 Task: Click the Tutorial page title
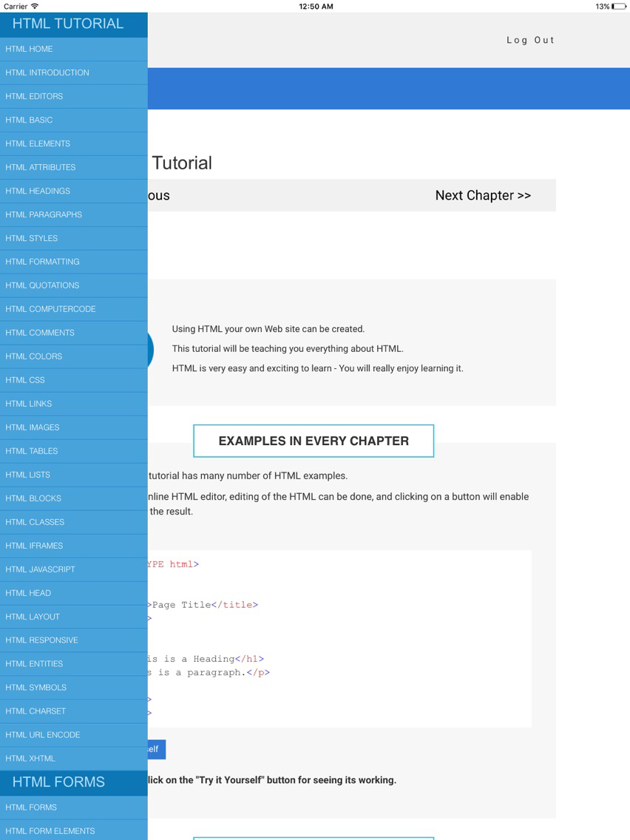(x=182, y=163)
